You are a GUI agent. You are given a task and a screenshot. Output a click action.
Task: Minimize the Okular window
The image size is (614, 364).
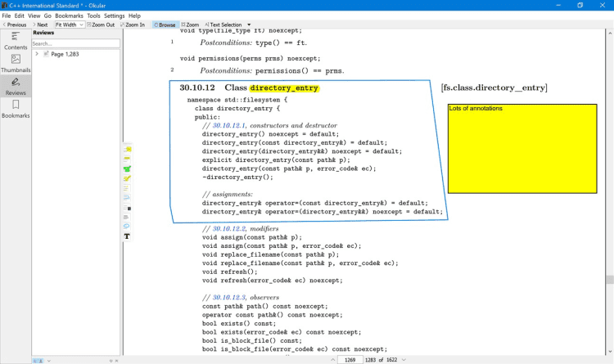pyautogui.click(x=558, y=5)
